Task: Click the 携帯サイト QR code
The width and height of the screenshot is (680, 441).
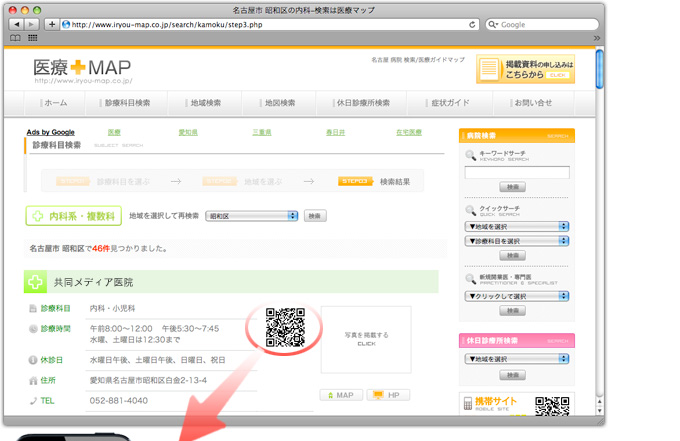Action: 552,406
